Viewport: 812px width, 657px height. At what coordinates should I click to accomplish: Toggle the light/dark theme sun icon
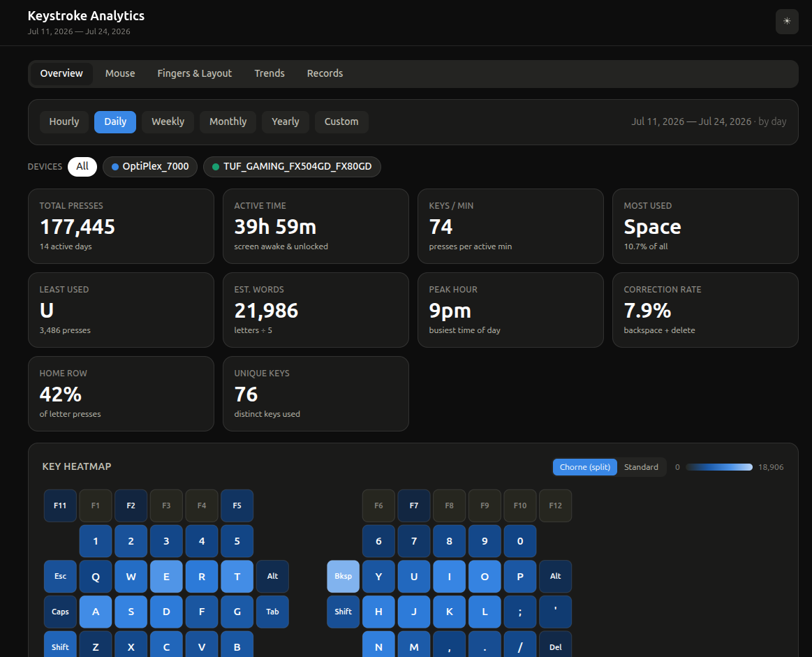tap(787, 22)
